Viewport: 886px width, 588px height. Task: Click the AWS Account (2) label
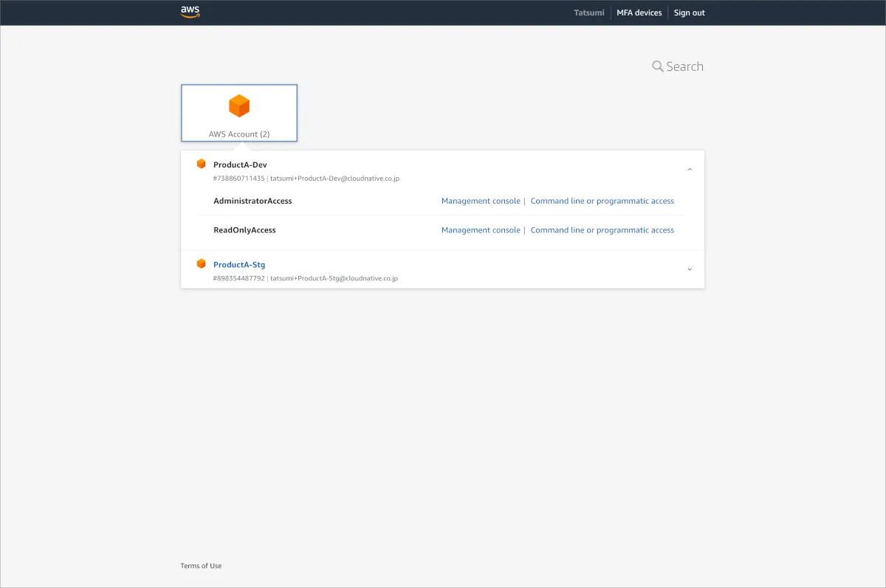(x=239, y=134)
